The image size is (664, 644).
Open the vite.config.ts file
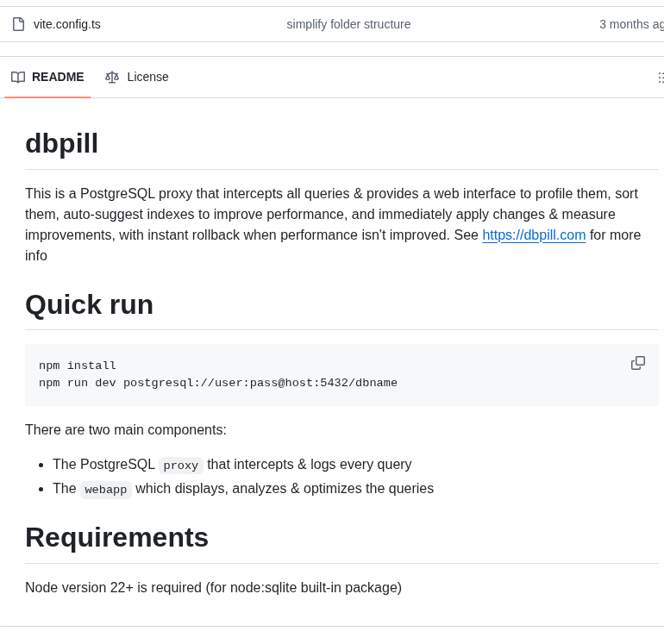[67, 24]
